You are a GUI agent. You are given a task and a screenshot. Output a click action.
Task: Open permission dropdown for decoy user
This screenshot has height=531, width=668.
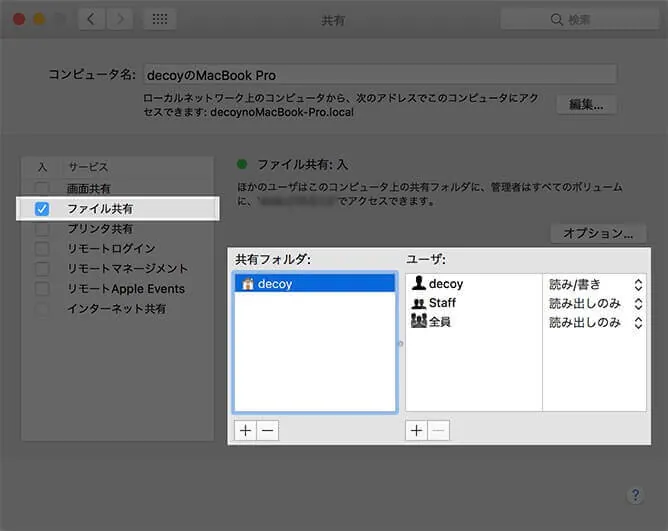[x=638, y=285]
